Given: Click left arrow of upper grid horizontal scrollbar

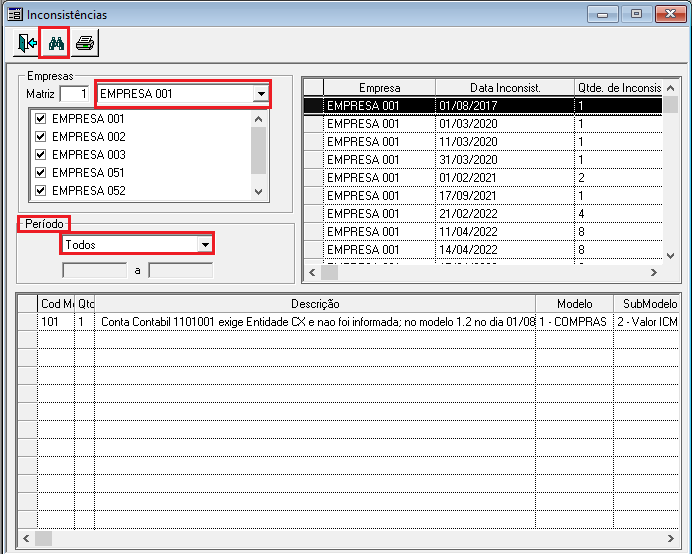Looking at the screenshot, I should tap(312, 273).
